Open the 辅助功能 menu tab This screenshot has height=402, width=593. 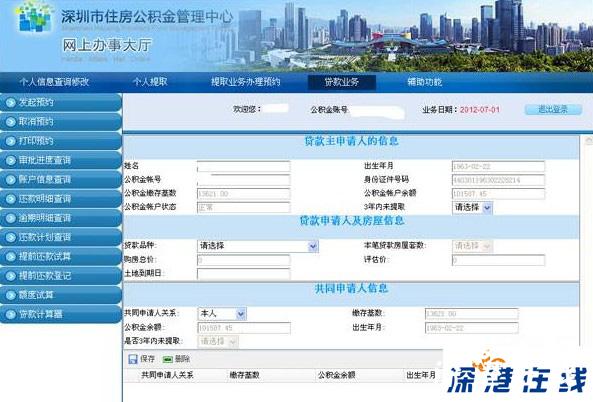point(424,82)
